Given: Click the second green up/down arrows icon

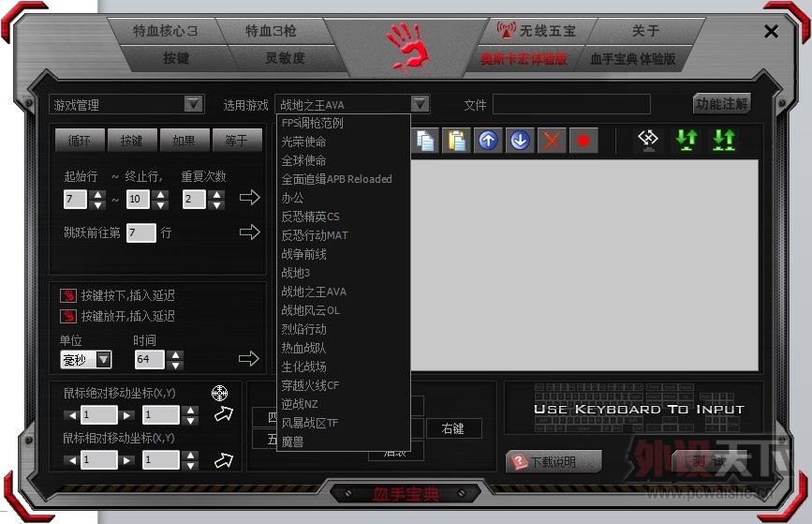Looking at the screenshot, I should (x=723, y=140).
